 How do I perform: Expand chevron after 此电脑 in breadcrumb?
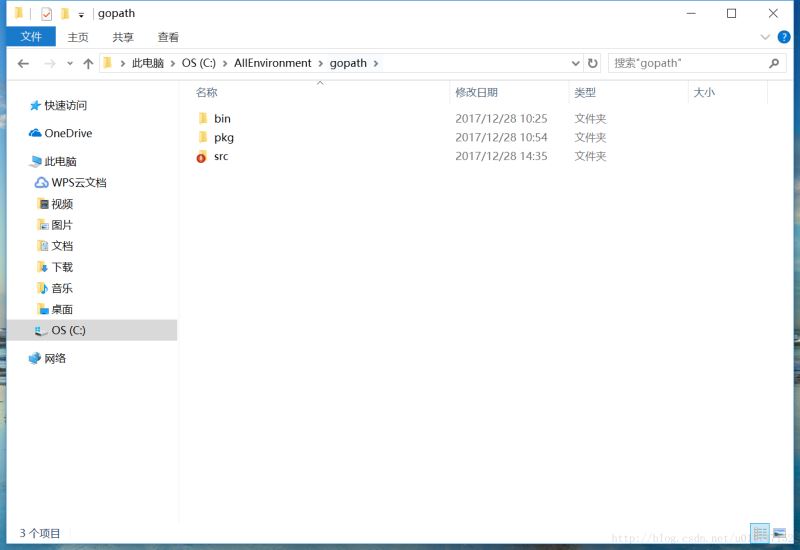tap(173, 63)
